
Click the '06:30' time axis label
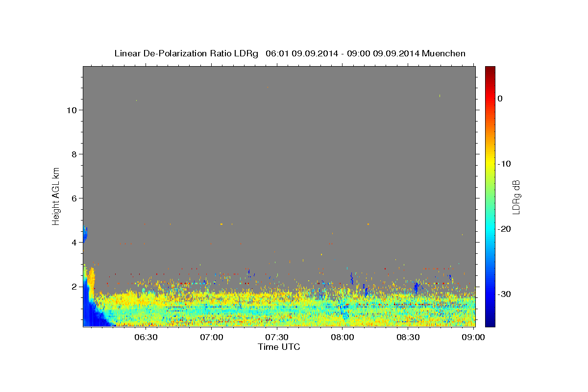(146, 337)
